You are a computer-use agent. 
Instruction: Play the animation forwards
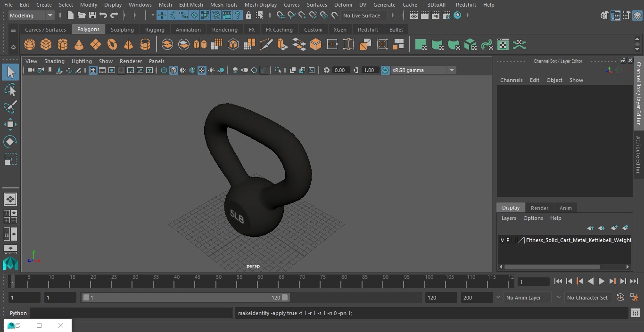(x=602, y=281)
